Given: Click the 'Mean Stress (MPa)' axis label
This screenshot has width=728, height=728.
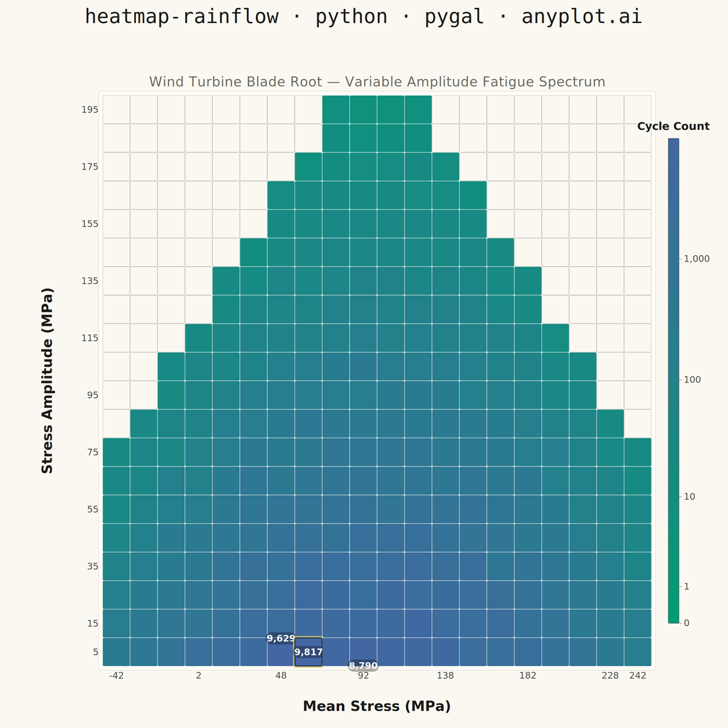Looking at the screenshot, I should click(x=377, y=706).
